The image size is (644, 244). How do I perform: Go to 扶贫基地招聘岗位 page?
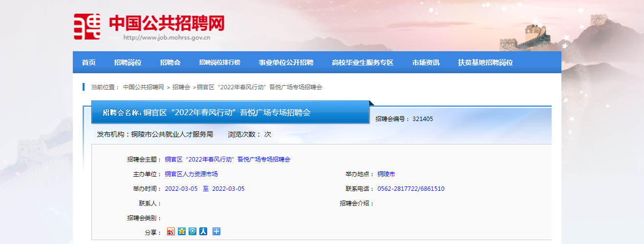(485, 62)
